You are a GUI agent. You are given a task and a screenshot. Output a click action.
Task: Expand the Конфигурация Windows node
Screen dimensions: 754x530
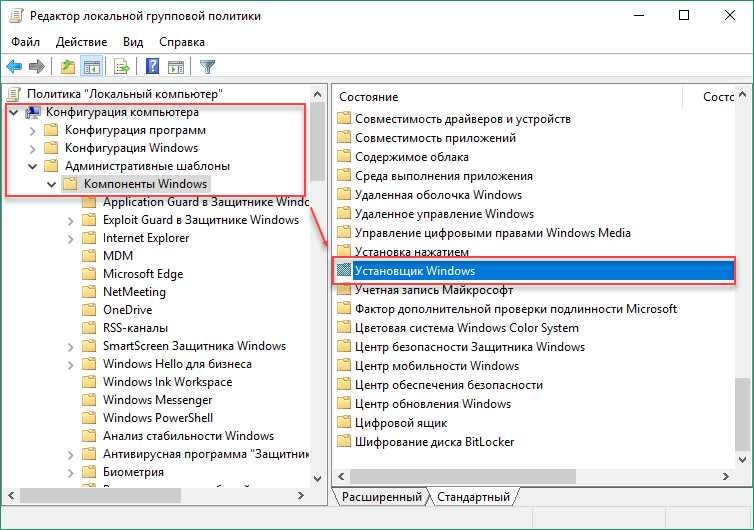pyautogui.click(x=33, y=149)
